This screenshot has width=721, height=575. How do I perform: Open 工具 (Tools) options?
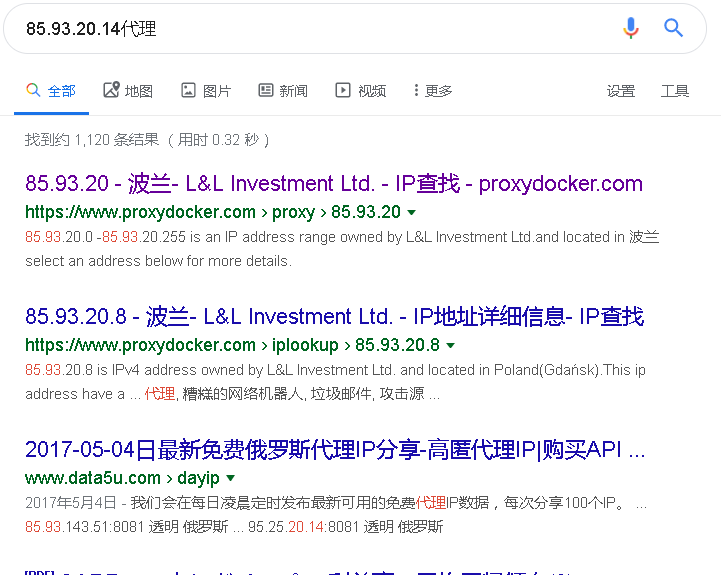[x=675, y=91]
